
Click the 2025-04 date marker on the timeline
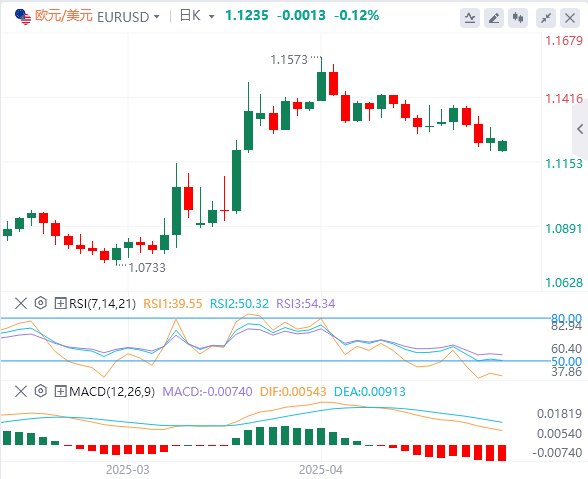321,470
